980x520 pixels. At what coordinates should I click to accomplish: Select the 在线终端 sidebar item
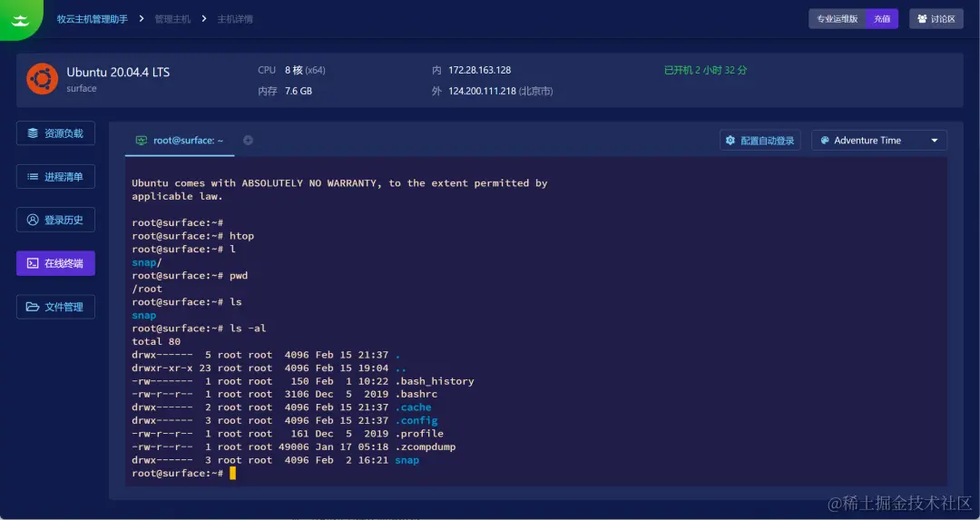click(x=55, y=263)
